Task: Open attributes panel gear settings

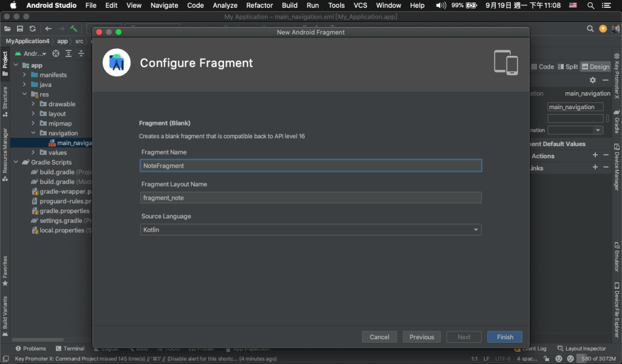Action: pyautogui.click(x=593, y=80)
